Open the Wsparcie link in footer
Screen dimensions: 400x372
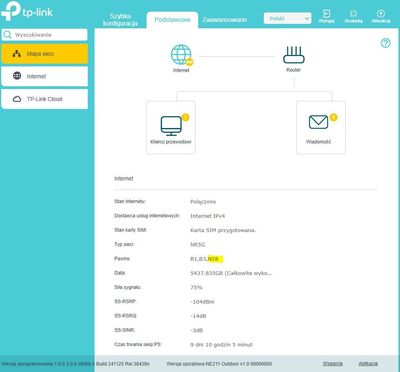click(332, 364)
